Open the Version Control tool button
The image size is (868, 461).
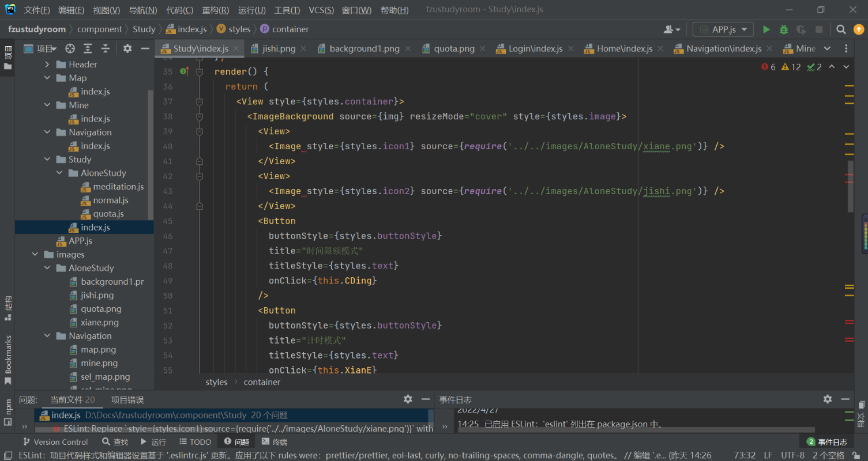[55, 442]
